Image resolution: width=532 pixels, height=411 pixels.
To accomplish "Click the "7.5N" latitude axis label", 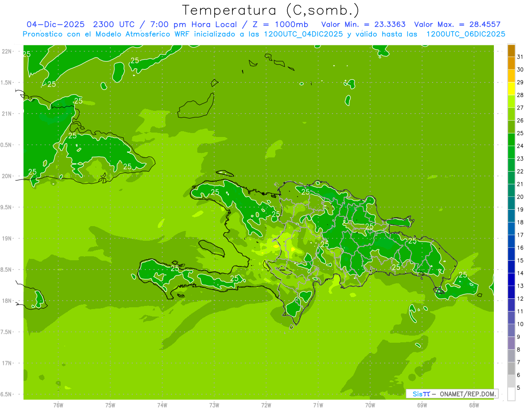I will pos(7,332).
